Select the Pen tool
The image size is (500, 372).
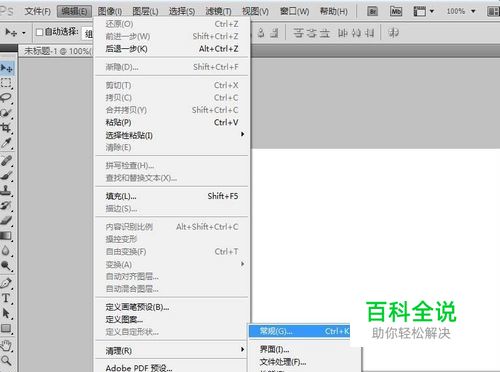point(6,283)
